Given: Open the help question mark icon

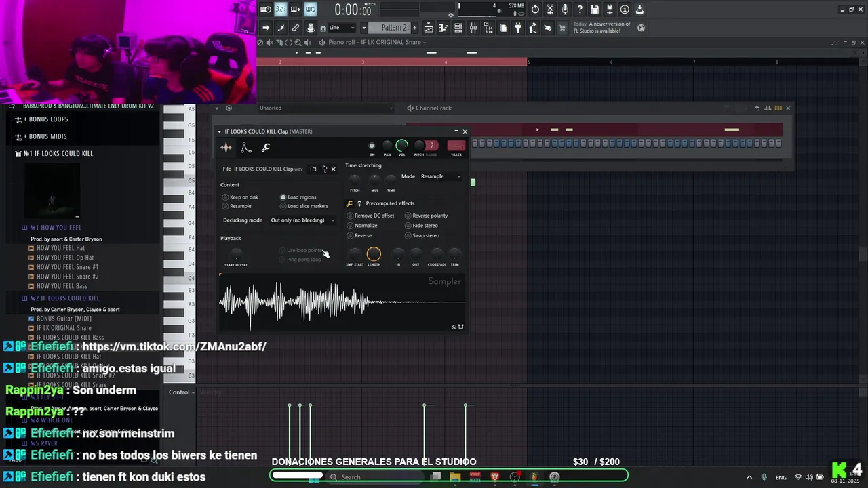Looking at the screenshot, I should pos(580,9).
